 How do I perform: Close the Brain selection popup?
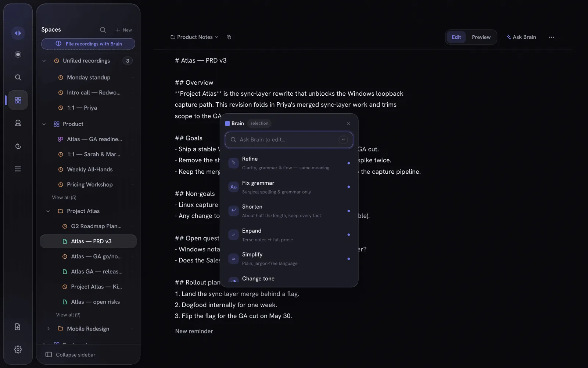tap(348, 124)
